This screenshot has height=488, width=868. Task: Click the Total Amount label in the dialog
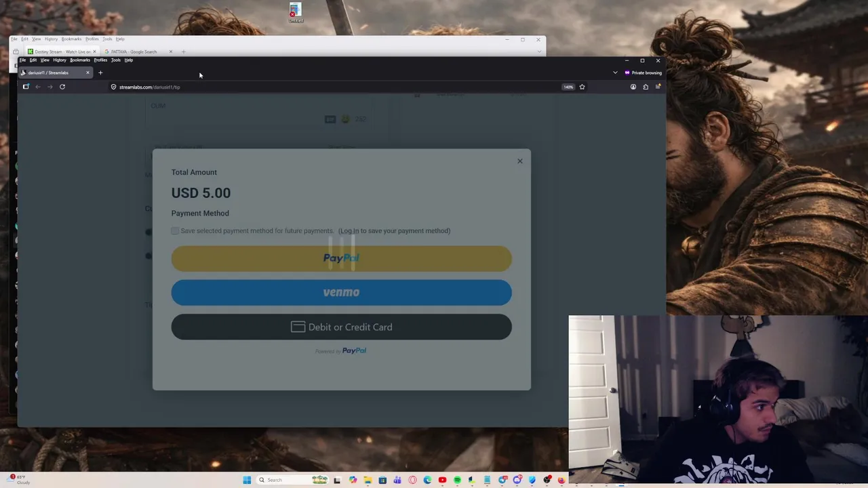(194, 172)
